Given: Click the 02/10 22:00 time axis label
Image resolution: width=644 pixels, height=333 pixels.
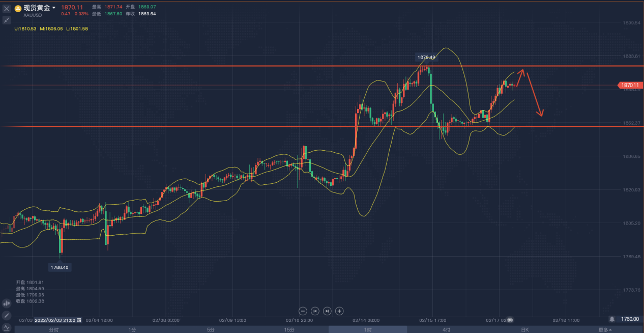Looking at the screenshot, I should tap(299, 320).
